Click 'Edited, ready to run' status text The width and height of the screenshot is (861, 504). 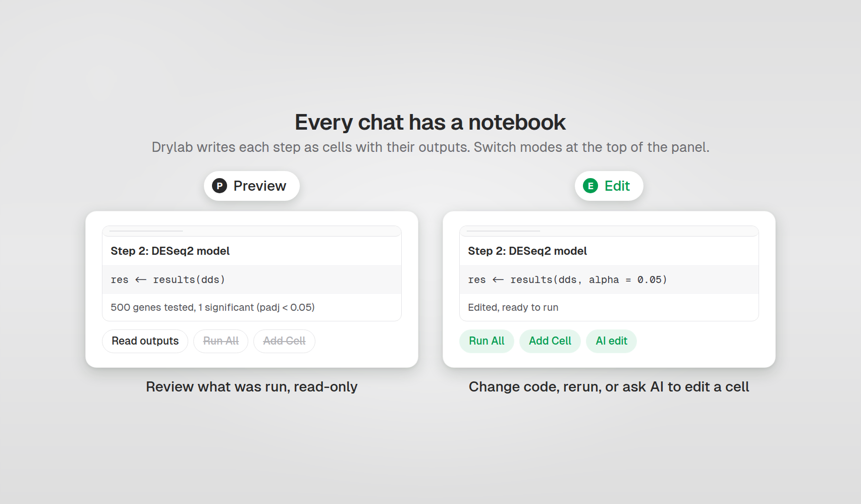(513, 307)
